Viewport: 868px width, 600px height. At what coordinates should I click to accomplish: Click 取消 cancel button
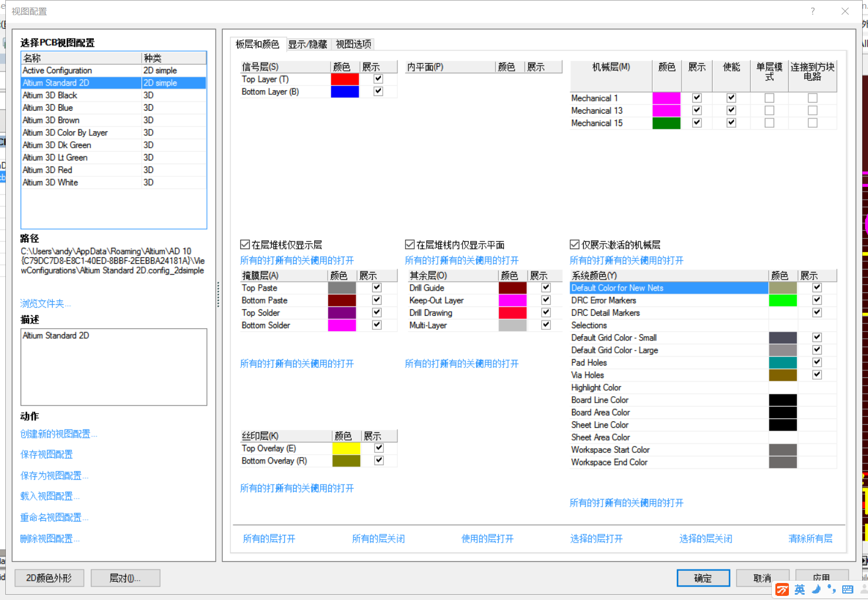click(763, 578)
